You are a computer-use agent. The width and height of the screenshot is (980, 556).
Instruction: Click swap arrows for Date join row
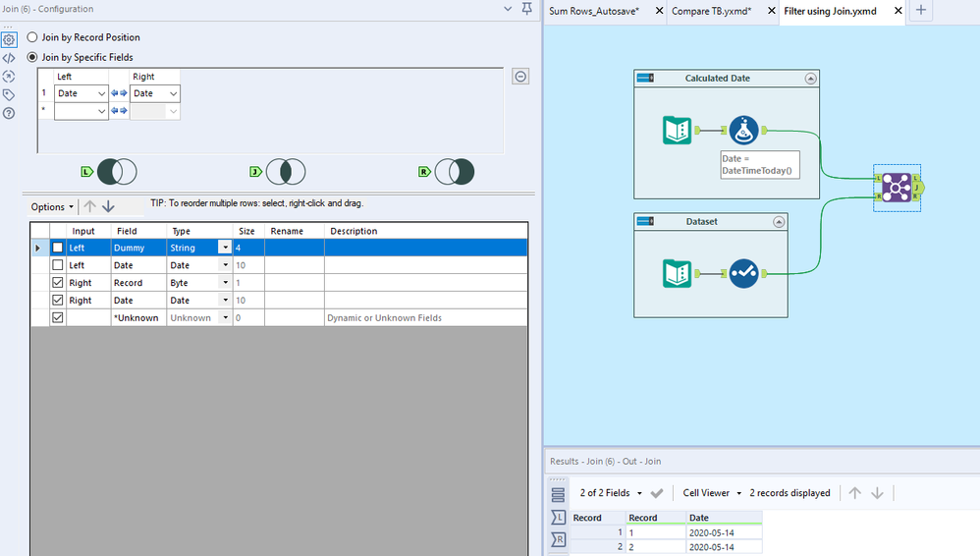119,93
